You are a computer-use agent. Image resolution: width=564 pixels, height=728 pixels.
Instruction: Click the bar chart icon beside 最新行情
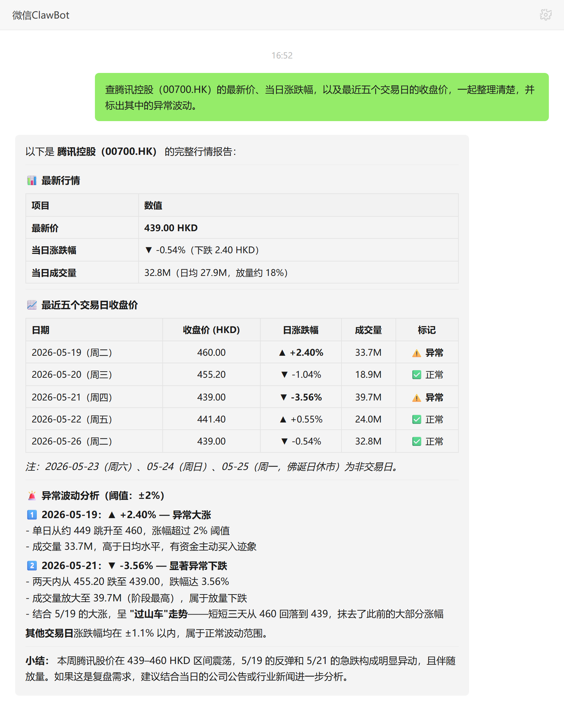point(32,180)
